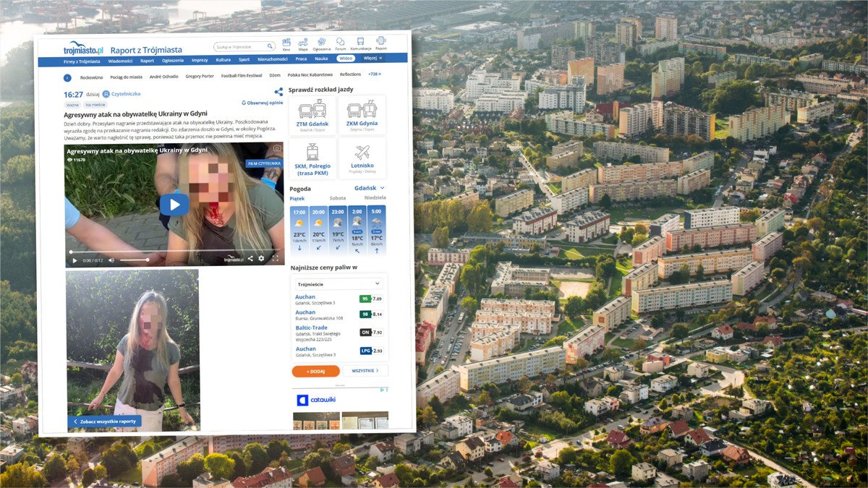Open the Gdańsk weather city dropdown

370,188
